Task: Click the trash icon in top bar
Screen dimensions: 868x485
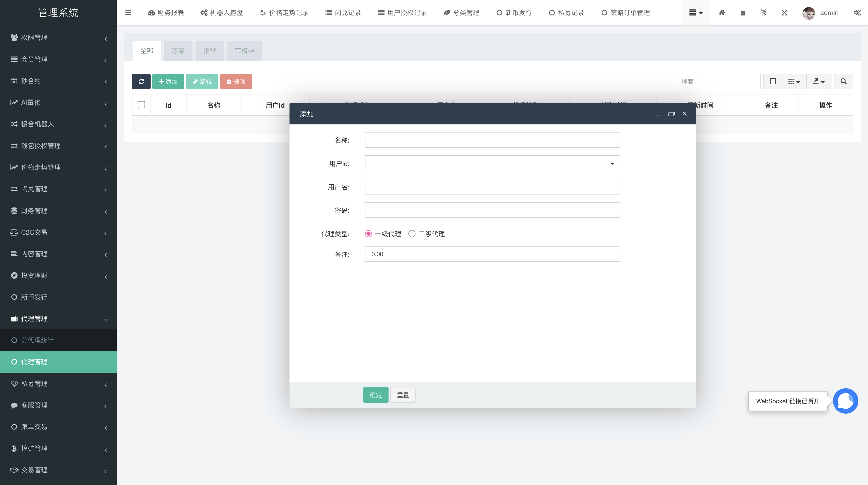Action: coord(743,13)
